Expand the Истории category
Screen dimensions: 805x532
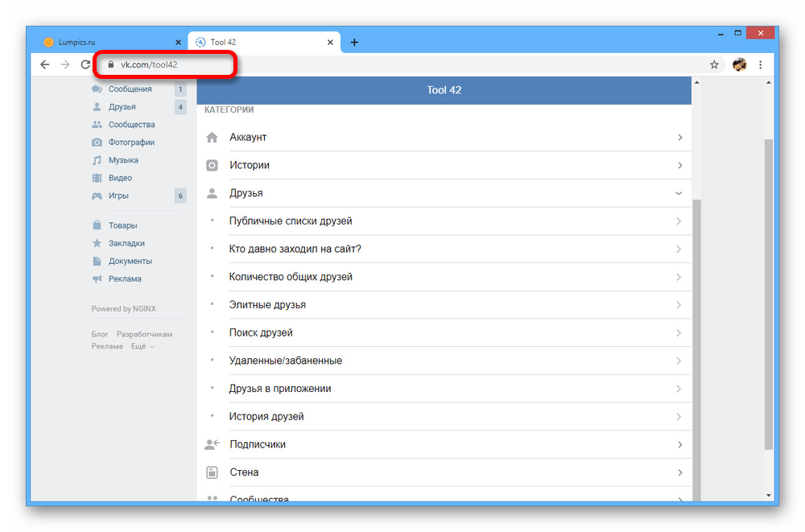click(x=444, y=165)
